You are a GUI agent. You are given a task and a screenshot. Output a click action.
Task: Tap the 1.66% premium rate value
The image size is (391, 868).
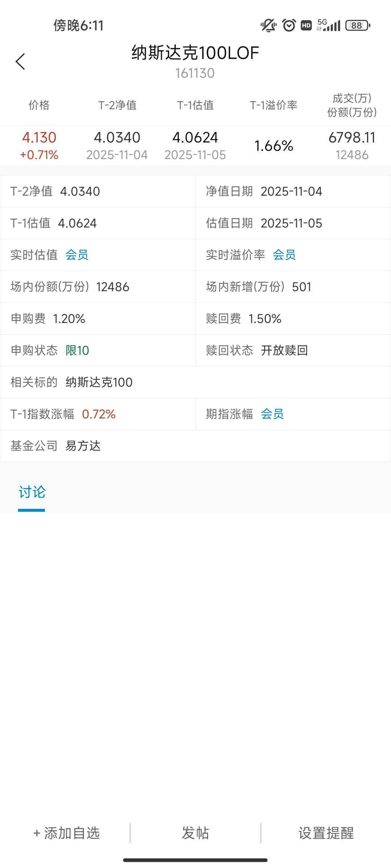pos(274,146)
